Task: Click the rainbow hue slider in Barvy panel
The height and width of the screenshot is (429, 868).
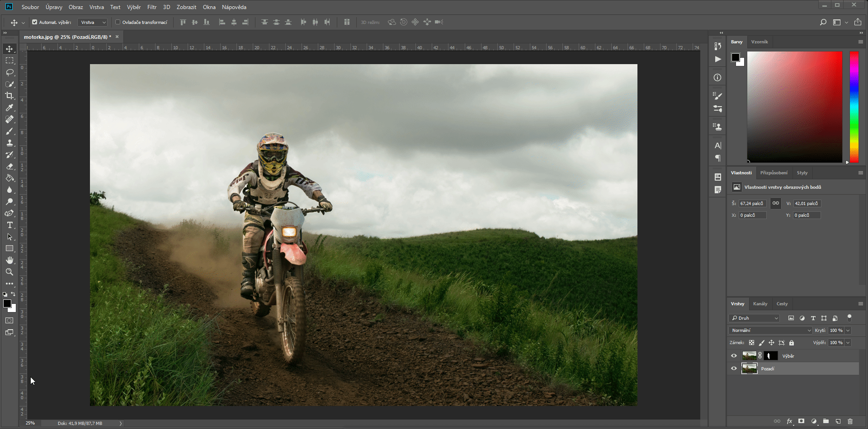Action: tap(854, 107)
